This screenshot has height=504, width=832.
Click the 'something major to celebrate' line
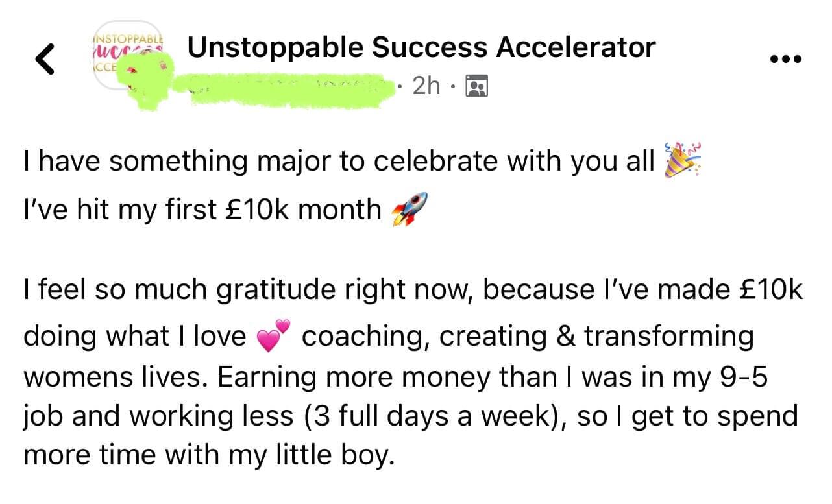click(339, 161)
